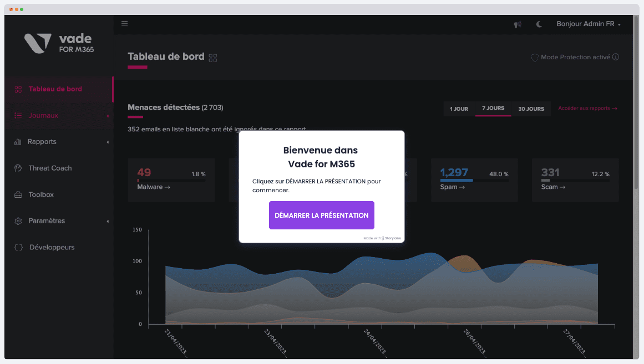Open the Spam threats link
Image resolution: width=644 pixels, height=364 pixels.
[452, 187]
